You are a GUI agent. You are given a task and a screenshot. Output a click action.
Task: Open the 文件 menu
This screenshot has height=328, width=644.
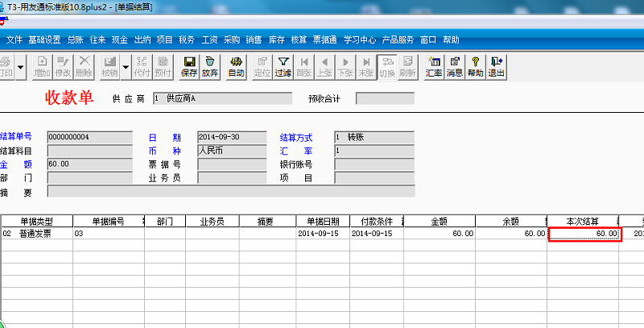pyautogui.click(x=14, y=39)
